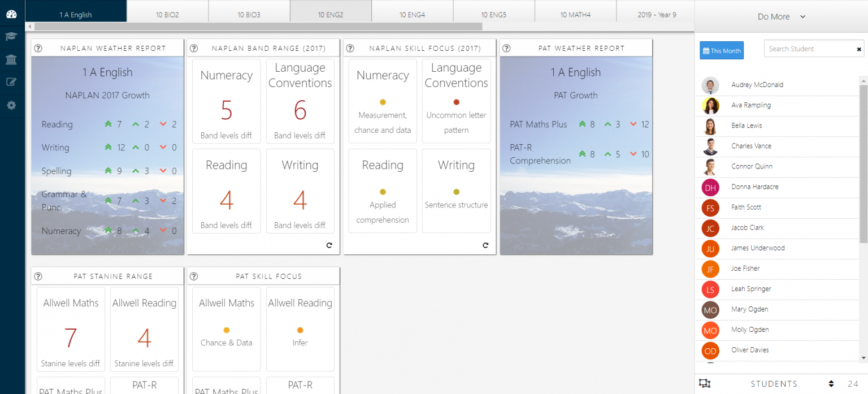Open the institution building sidebar icon
This screenshot has height=394, width=868.
(11, 60)
